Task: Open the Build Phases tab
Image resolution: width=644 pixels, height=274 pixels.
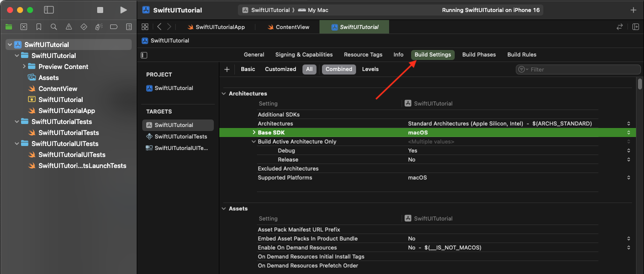Action: 479,54
